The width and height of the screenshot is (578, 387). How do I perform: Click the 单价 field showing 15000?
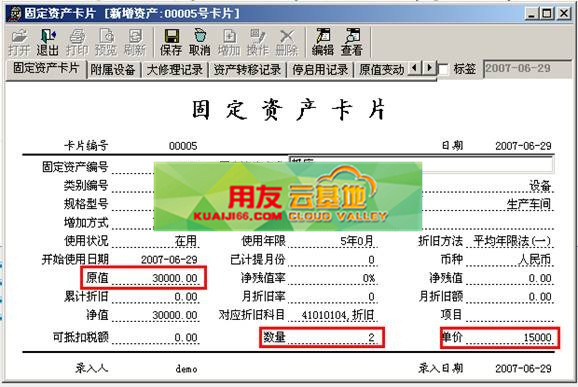click(x=509, y=337)
